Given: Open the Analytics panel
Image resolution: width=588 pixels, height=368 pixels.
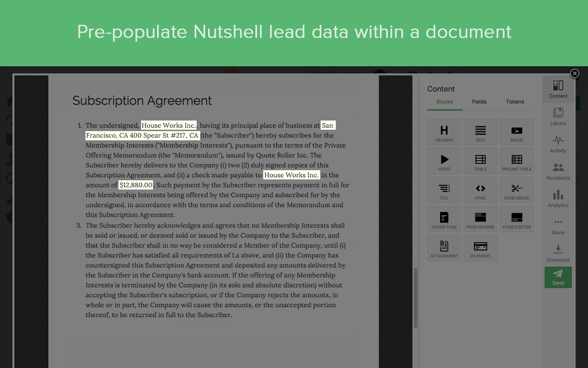Looking at the screenshot, I should [558, 199].
